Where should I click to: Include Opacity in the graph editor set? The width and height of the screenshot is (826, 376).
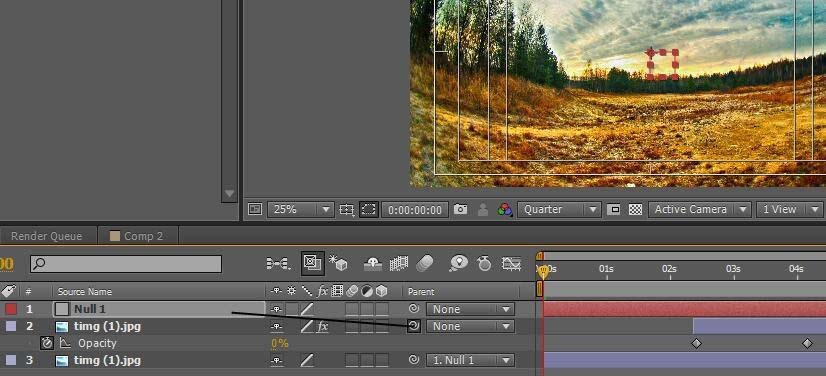[65, 343]
